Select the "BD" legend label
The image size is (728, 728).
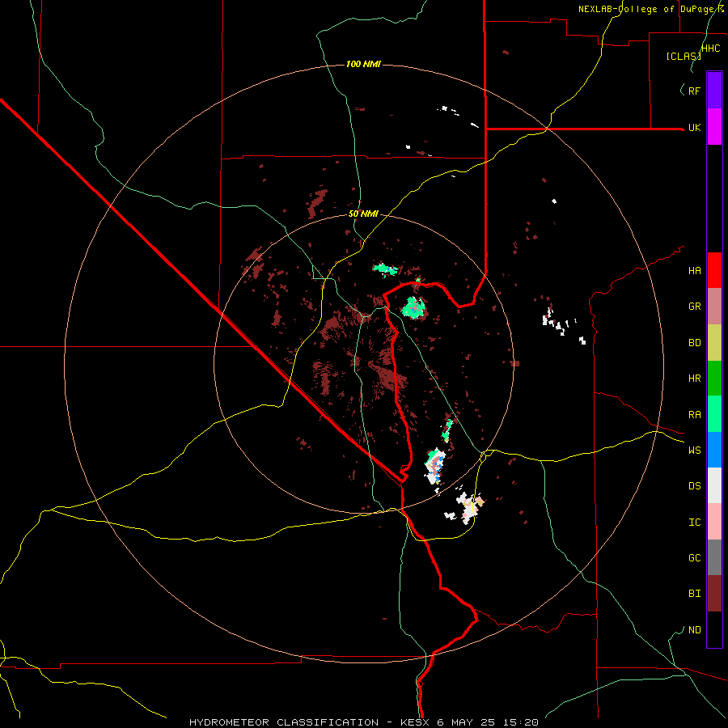click(x=694, y=343)
